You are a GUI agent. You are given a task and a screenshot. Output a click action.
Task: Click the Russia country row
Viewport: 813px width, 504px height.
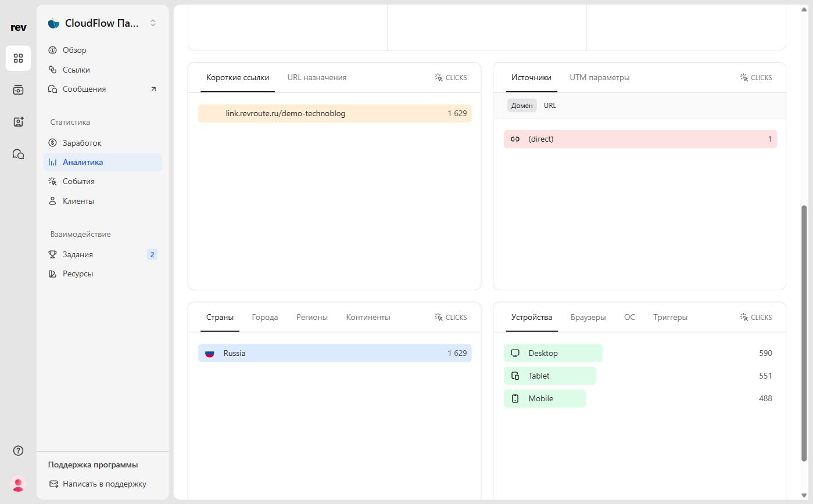click(x=335, y=353)
